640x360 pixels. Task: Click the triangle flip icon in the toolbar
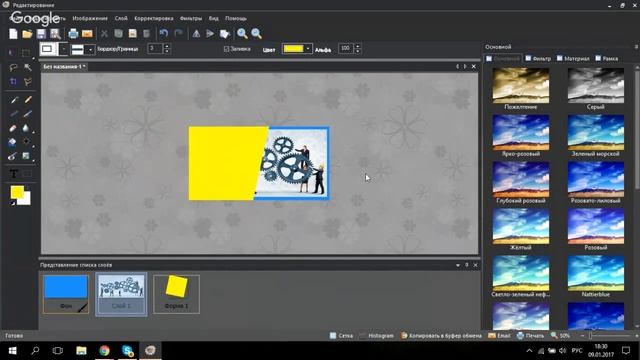coord(196,33)
